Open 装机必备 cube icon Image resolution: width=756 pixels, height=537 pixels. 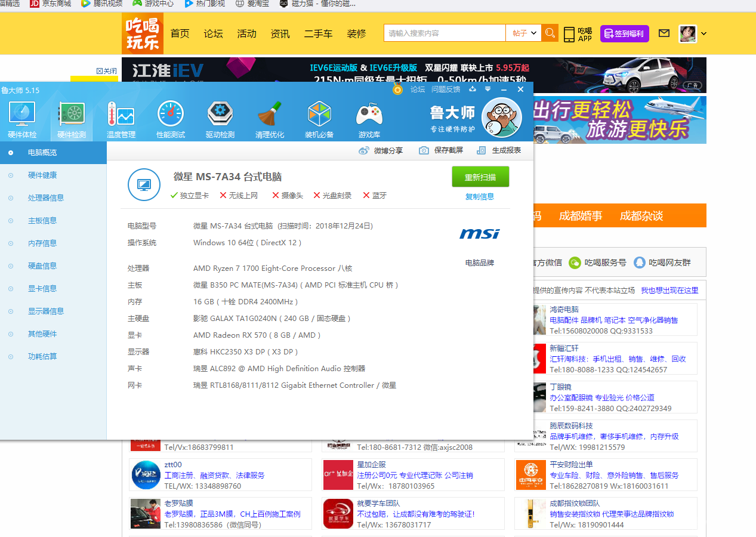coord(319,120)
